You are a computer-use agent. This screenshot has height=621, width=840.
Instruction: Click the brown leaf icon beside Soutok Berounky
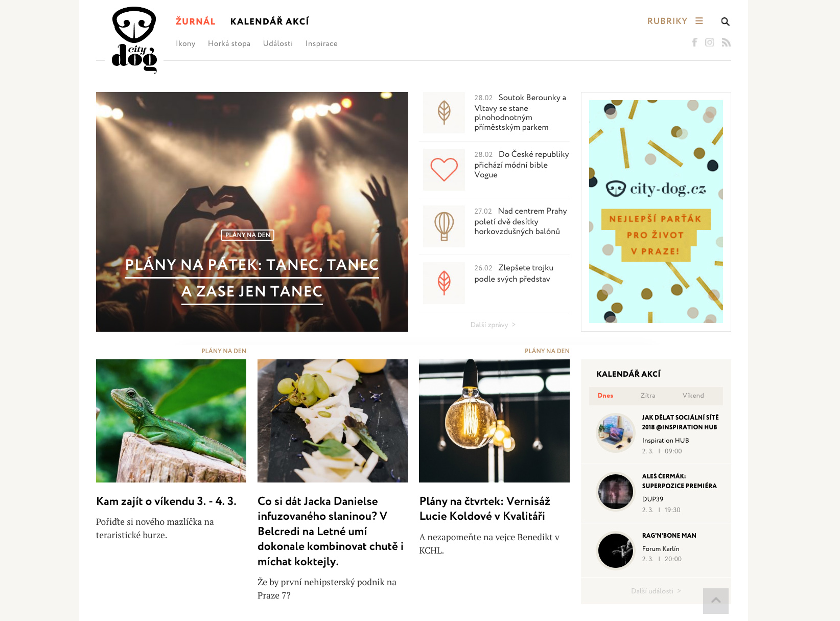[444, 112]
